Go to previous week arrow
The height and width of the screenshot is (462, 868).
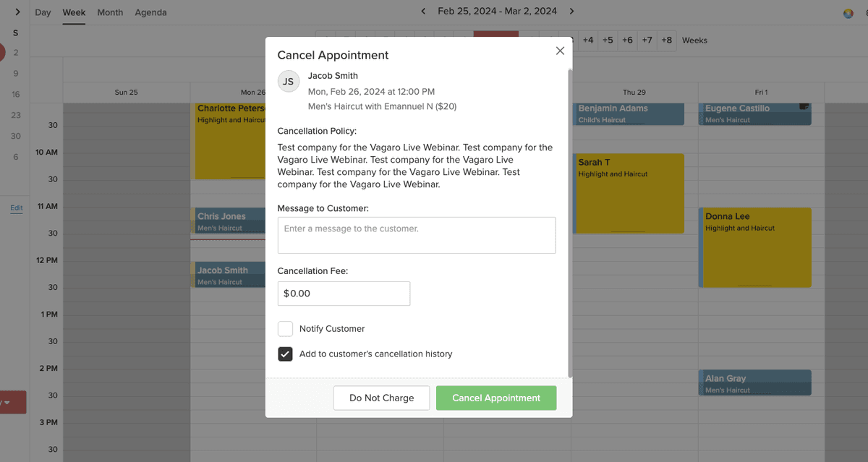tap(424, 12)
